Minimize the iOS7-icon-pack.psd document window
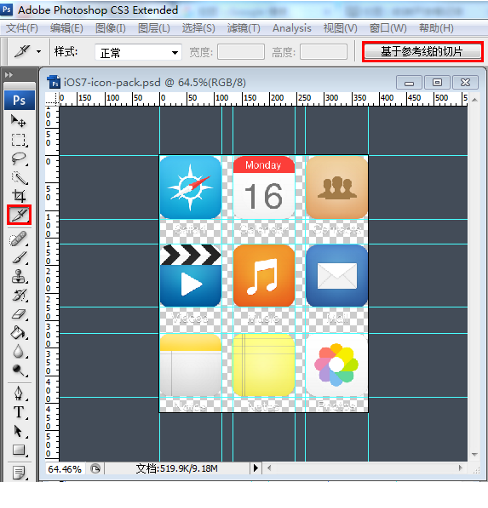The width and height of the screenshot is (488, 508). pos(409,82)
